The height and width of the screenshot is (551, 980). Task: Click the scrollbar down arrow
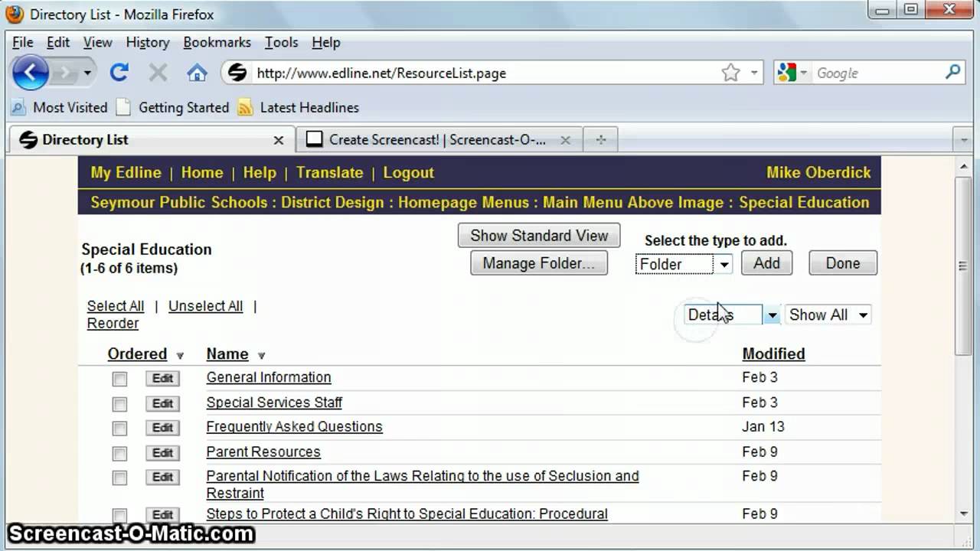(x=964, y=514)
